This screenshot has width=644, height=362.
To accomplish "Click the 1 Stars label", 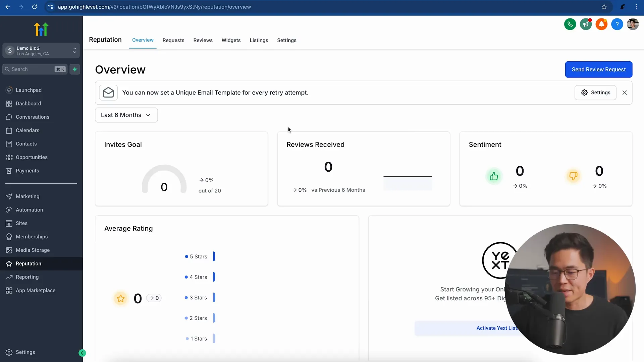I will 199,339.
